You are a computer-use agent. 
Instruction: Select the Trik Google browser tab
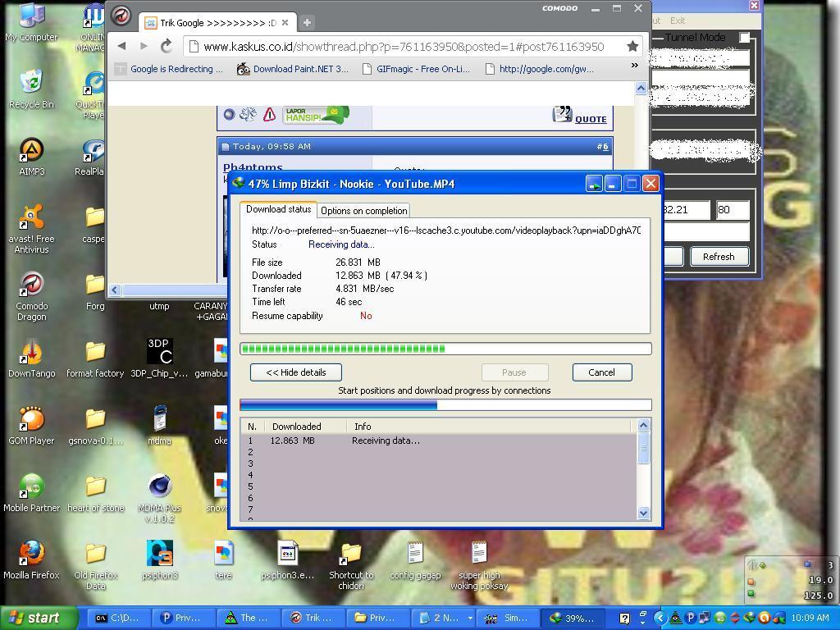[218, 22]
